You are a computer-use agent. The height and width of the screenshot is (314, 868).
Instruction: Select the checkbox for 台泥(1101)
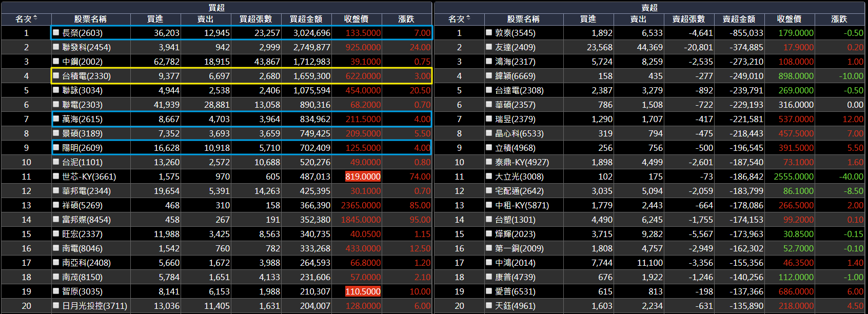tap(56, 162)
